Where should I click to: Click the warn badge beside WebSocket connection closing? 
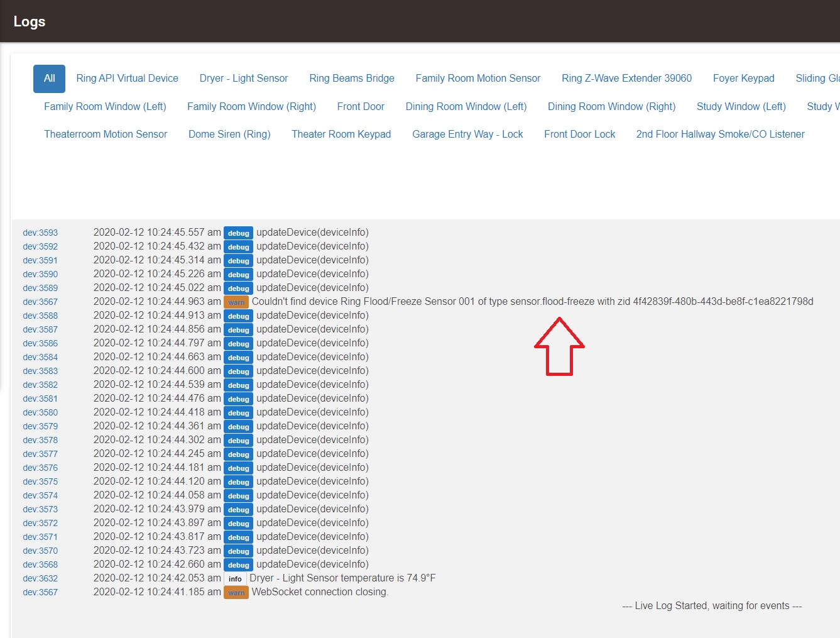236,593
